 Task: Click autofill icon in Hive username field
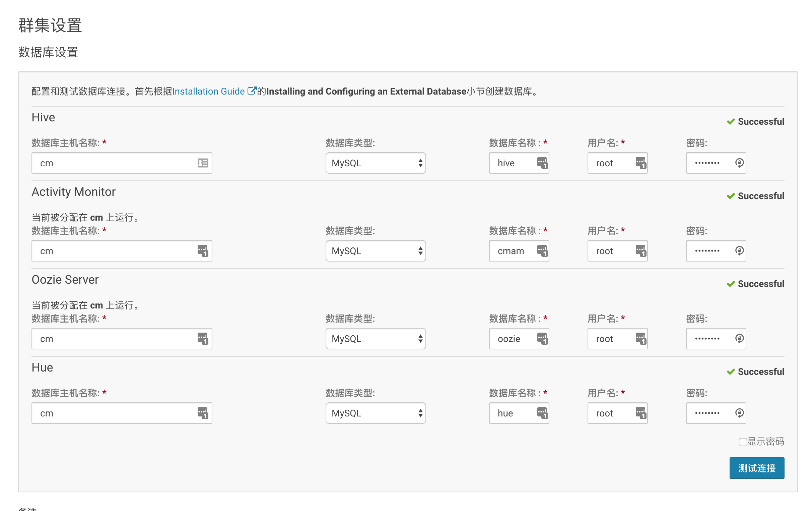tap(641, 163)
